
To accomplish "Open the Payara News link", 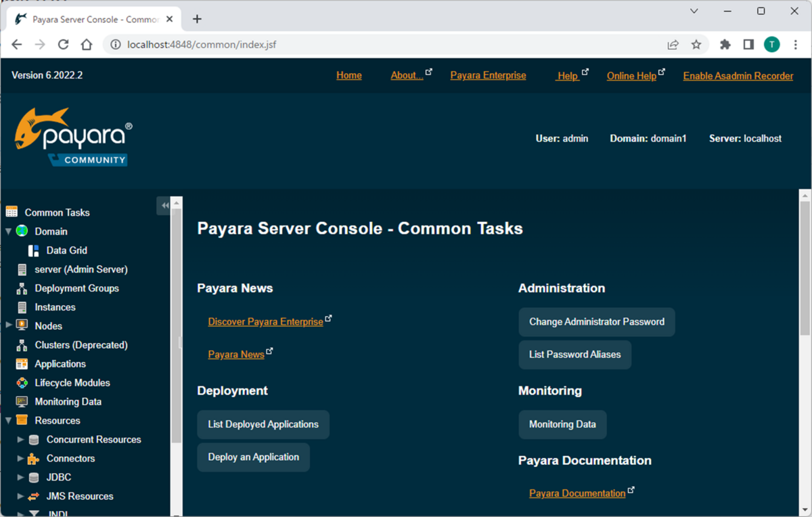I will click(236, 355).
